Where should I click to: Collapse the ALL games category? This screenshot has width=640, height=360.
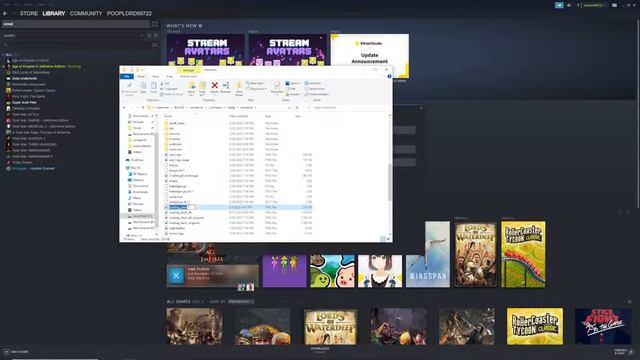tap(9, 54)
